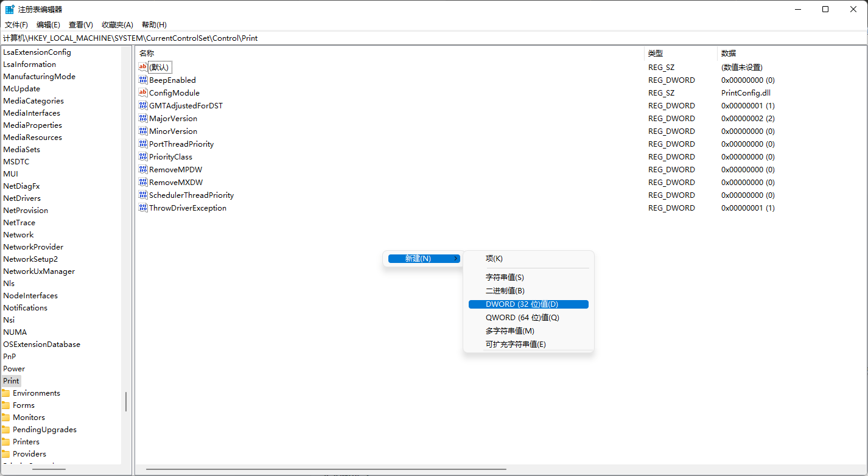868x476 pixels.
Task: Select the NodeInterfaces tree key
Action: (30, 295)
